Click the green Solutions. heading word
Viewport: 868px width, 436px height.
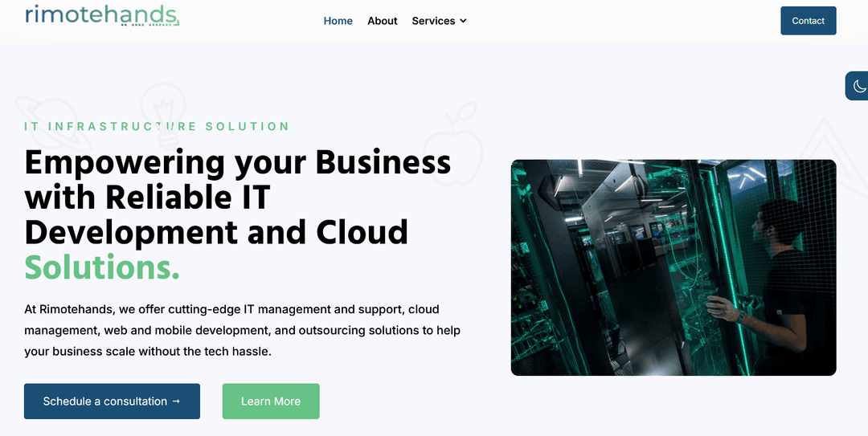(x=102, y=267)
